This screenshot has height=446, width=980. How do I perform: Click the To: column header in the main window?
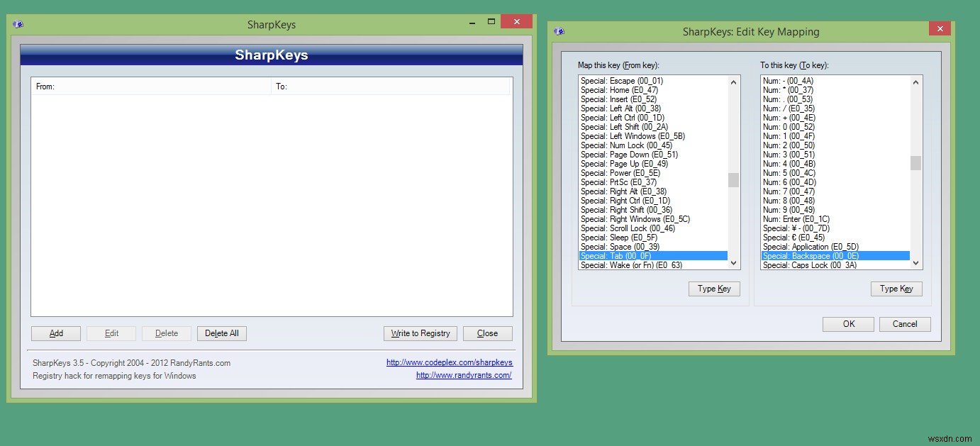click(x=391, y=87)
